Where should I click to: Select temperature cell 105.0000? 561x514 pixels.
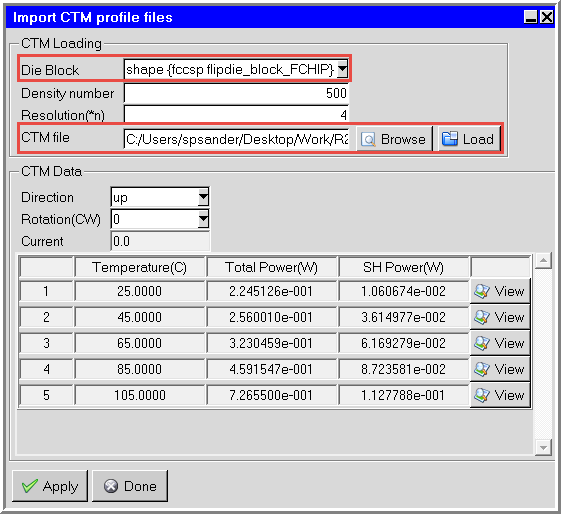pos(140,395)
